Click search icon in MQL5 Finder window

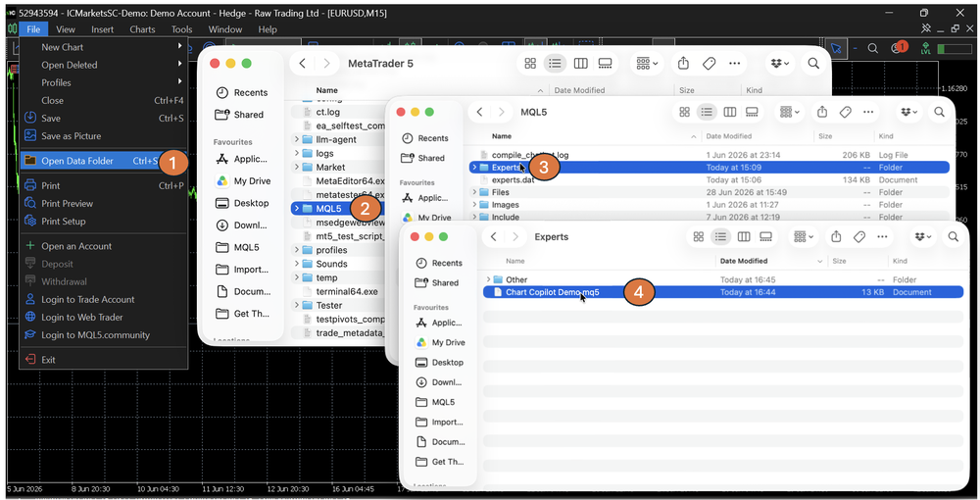(940, 112)
